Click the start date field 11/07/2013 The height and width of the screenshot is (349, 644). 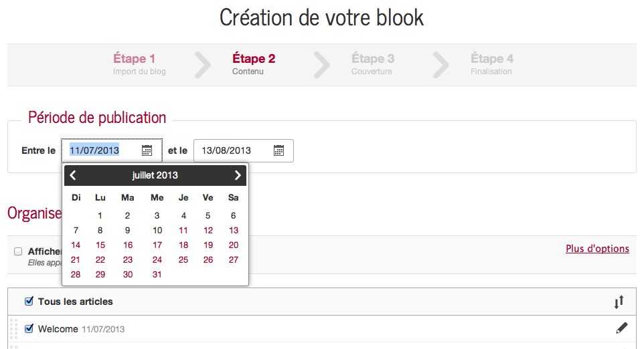100,150
